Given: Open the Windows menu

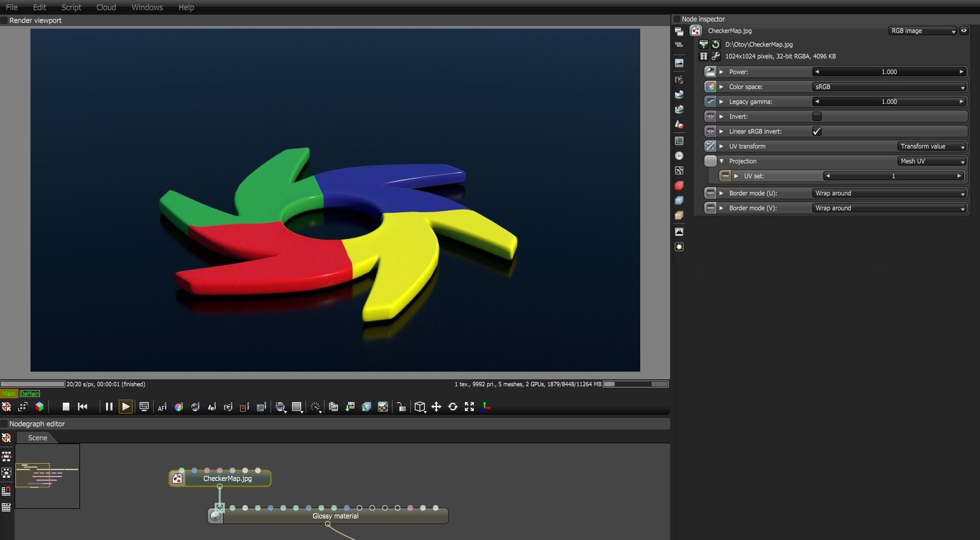Looking at the screenshot, I should pos(147,7).
